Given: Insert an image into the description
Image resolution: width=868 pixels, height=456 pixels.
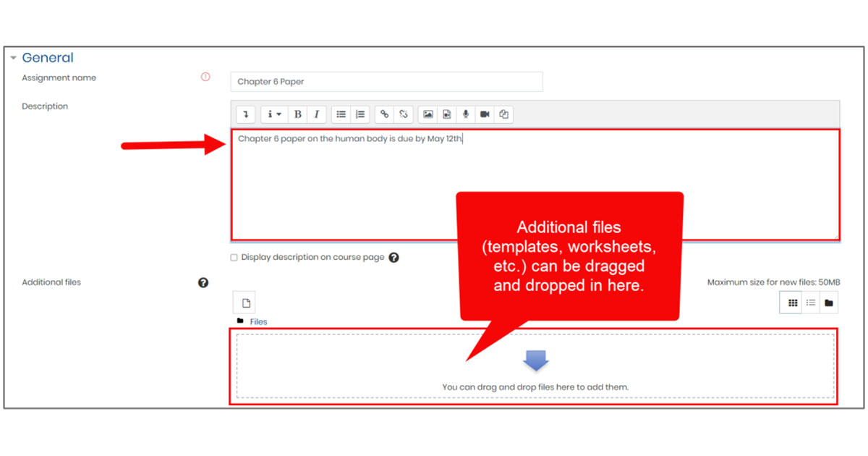Looking at the screenshot, I should pos(428,114).
